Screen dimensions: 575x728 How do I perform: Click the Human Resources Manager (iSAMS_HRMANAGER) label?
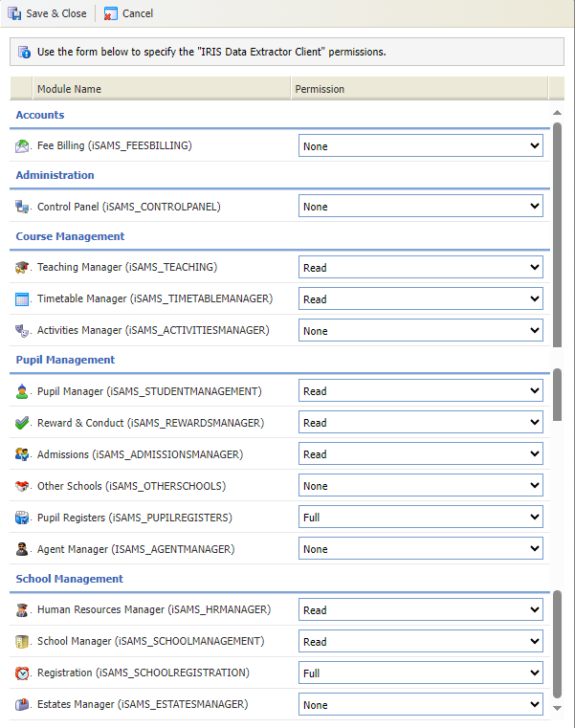(154, 609)
